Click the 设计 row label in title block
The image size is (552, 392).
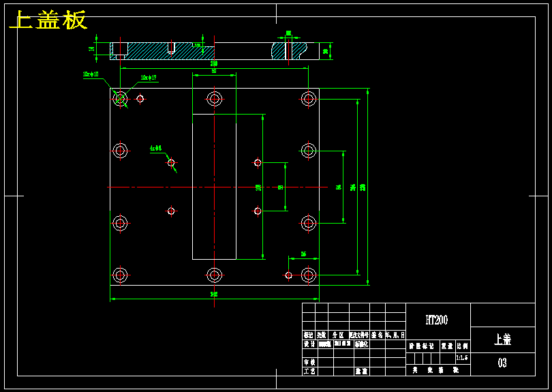coord(309,344)
